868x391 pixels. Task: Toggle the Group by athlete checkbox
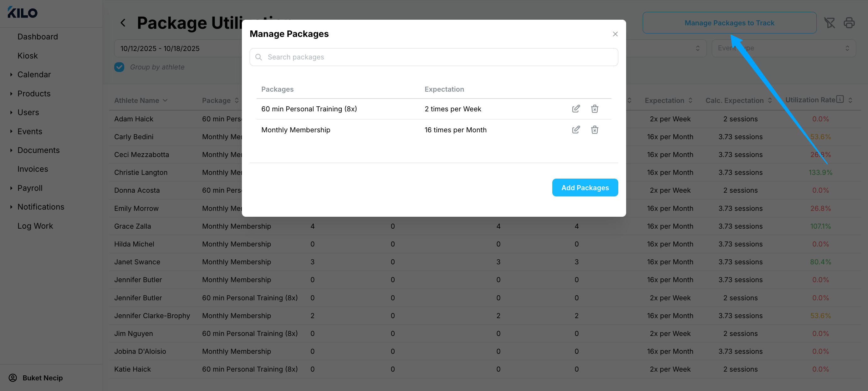click(x=119, y=67)
